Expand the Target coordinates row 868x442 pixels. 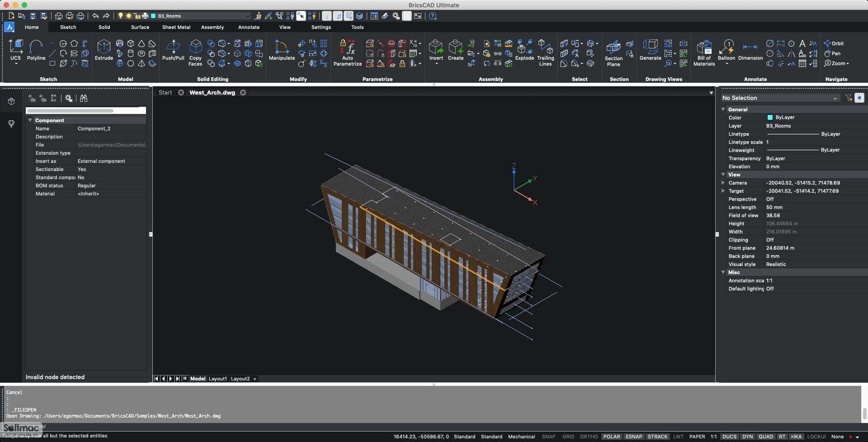click(723, 191)
